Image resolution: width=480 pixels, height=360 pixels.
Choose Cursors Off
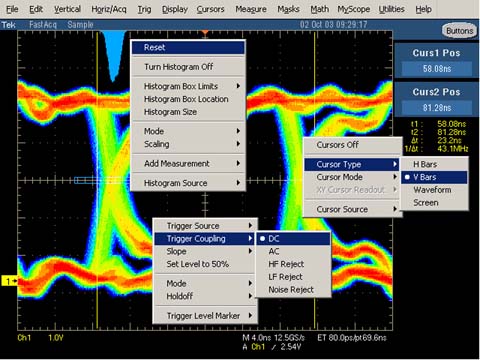(353, 145)
